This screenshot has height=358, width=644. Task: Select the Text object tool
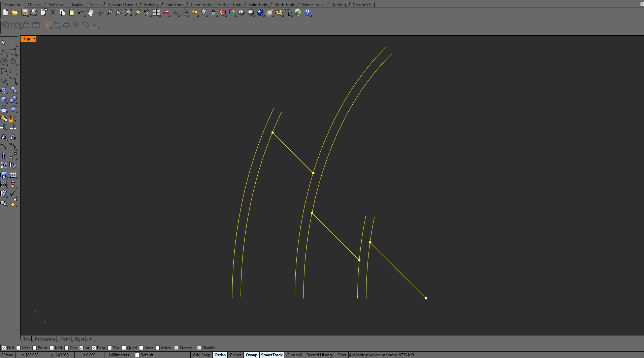click(x=4, y=156)
